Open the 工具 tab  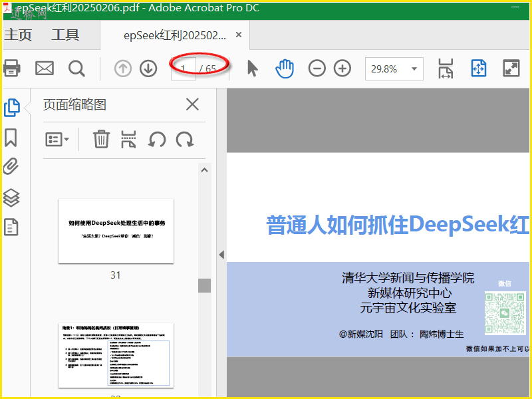[65, 35]
